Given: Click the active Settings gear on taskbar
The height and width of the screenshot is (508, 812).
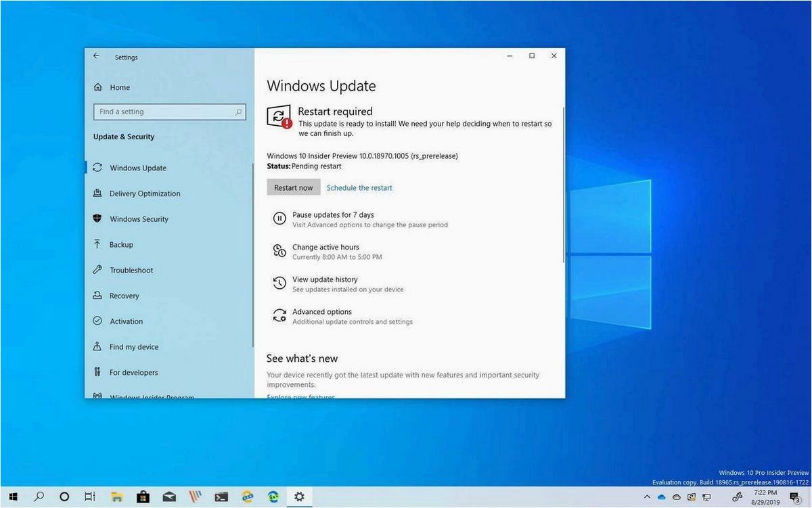Looking at the screenshot, I should 299,497.
